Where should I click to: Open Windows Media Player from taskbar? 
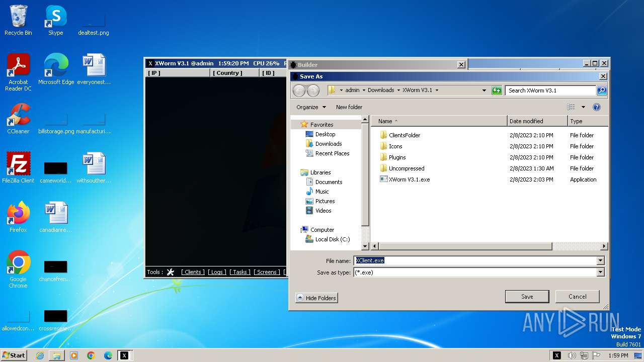click(74, 355)
